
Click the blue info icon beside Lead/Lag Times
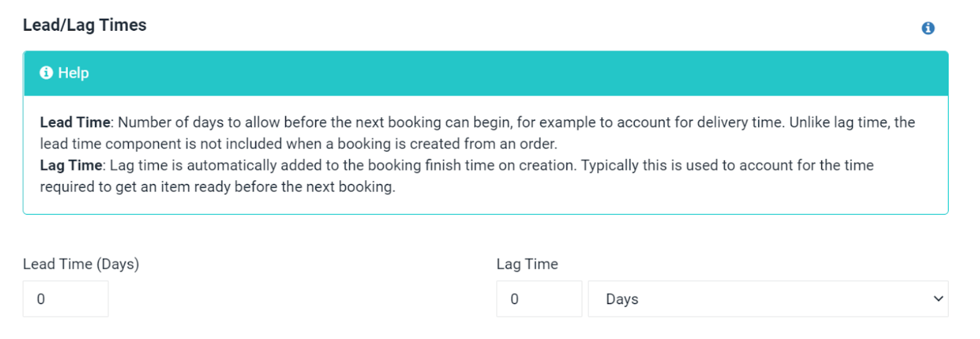tap(927, 28)
